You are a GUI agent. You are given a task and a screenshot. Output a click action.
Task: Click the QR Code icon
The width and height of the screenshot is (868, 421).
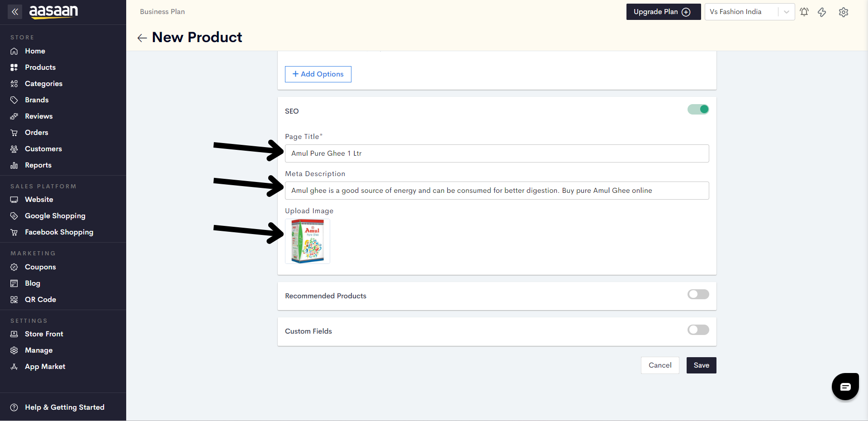click(x=14, y=300)
